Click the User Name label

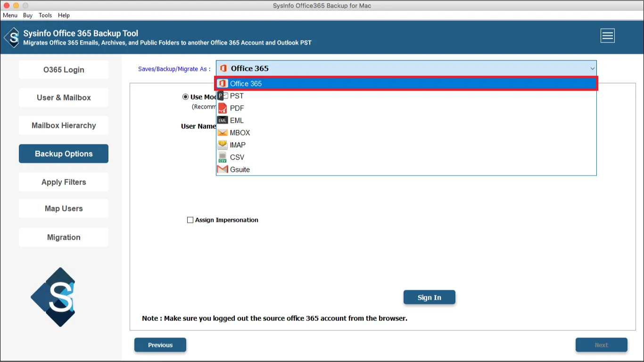198,126
